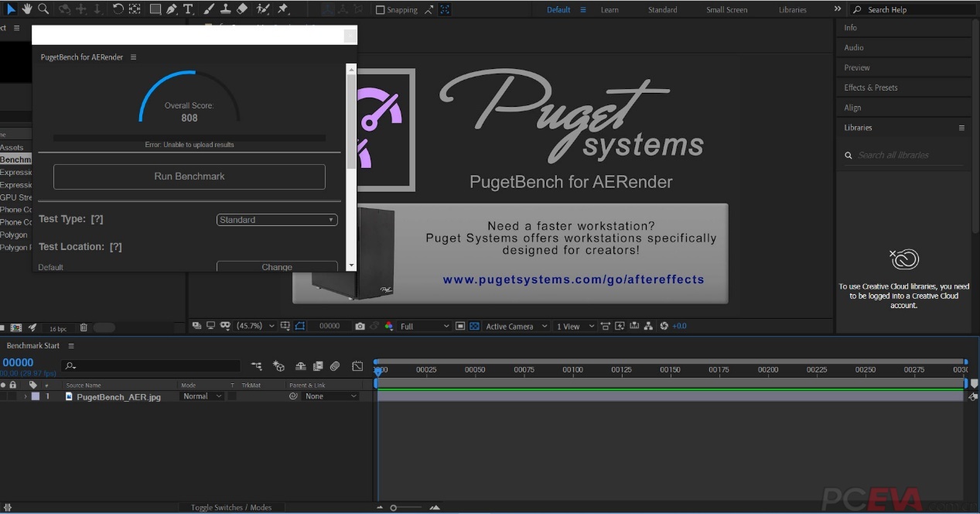Switch to the Small Screen workspace
Viewport: 980px width, 514px height.
[727, 10]
